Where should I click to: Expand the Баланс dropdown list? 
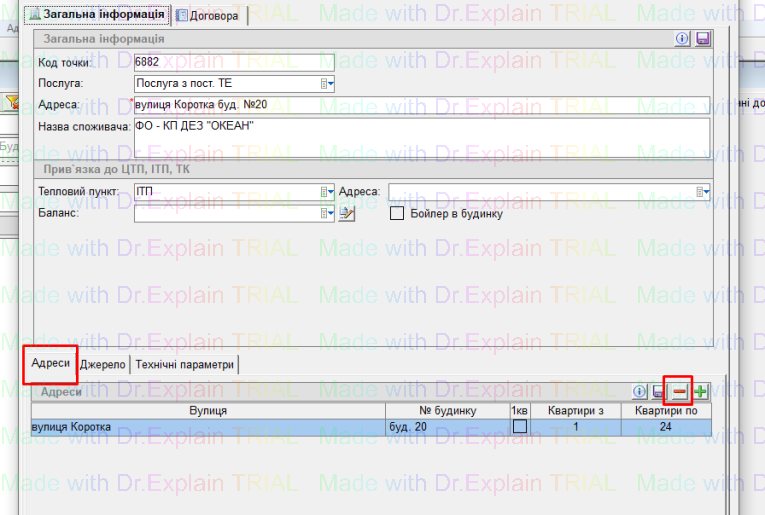pyautogui.click(x=328, y=213)
